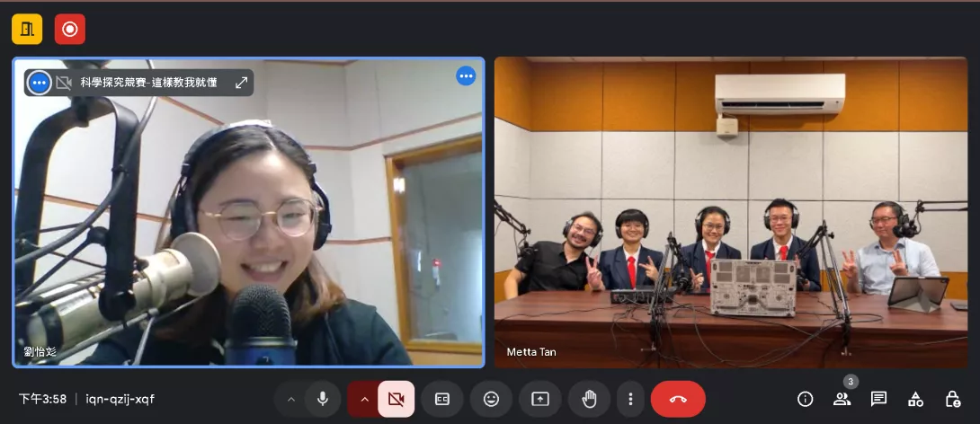Image resolution: width=980 pixels, height=424 pixels.
Task: Open meeting details info icon
Action: (805, 399)
